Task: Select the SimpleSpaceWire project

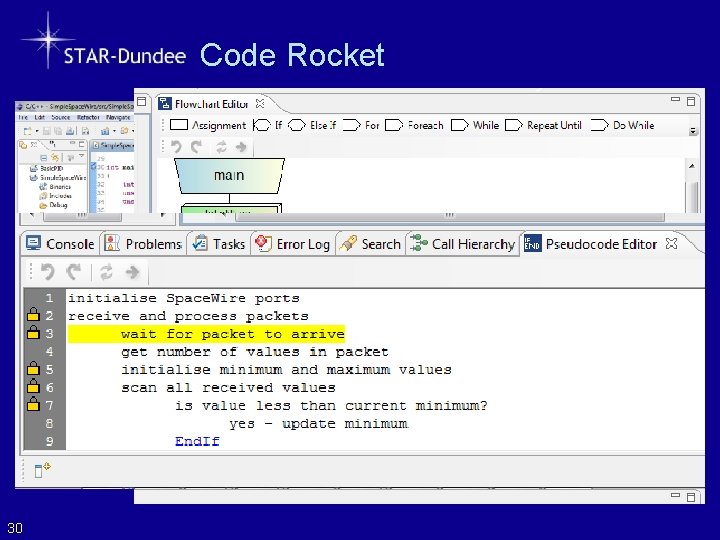Action: (x=58, y=178)
